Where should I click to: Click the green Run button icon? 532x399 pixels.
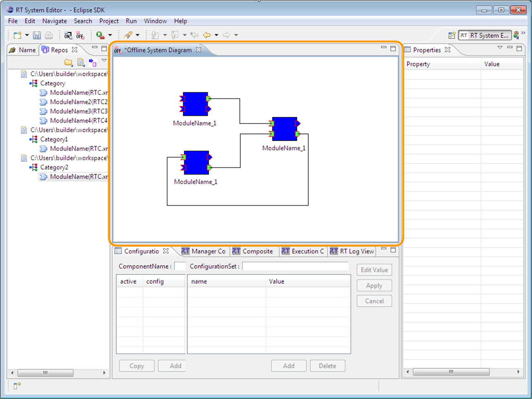click(x=100, y=35)
